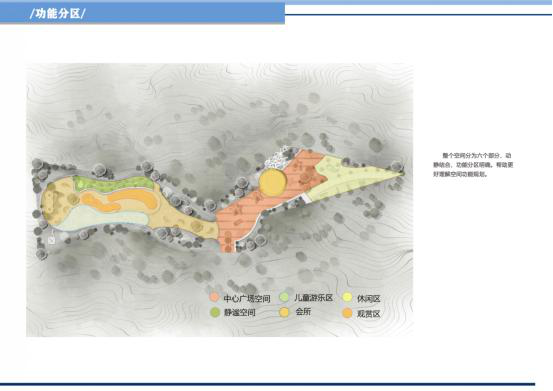Click the pale blue-green zone at lower left

(x=102, y=218)
